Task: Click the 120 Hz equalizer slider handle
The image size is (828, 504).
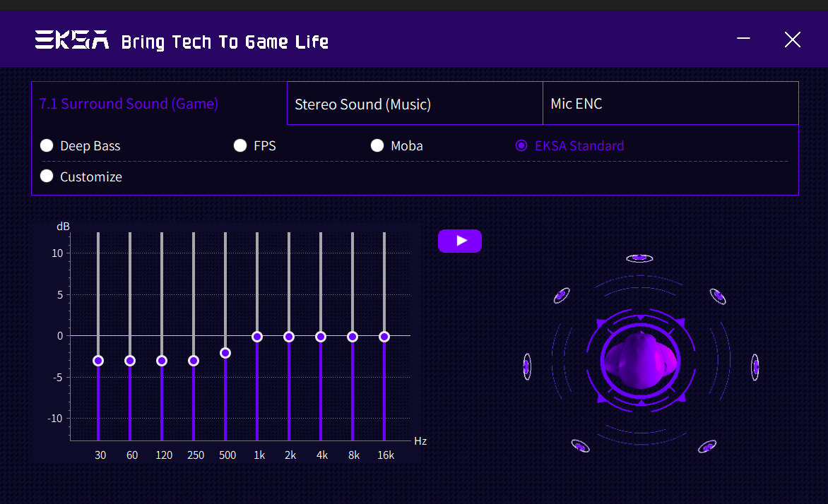Action: point(162,361)
